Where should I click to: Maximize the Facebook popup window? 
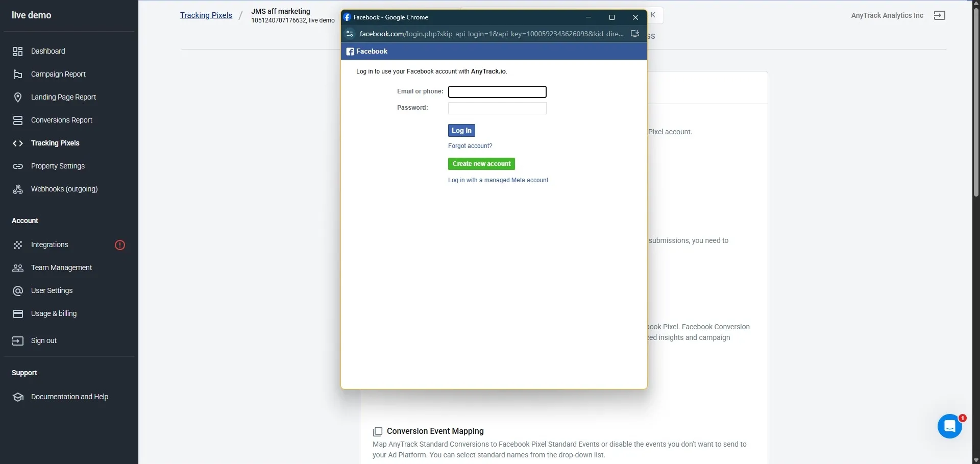click(x=612, y=17)
